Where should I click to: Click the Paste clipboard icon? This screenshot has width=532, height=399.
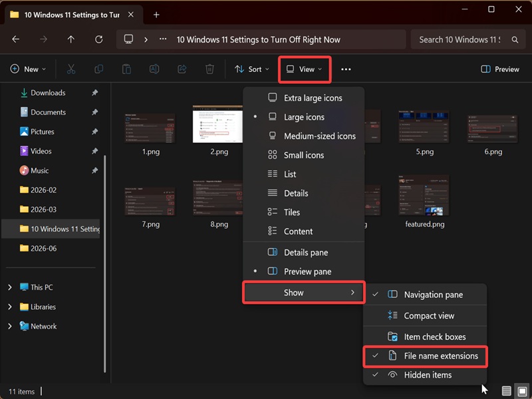126,69
